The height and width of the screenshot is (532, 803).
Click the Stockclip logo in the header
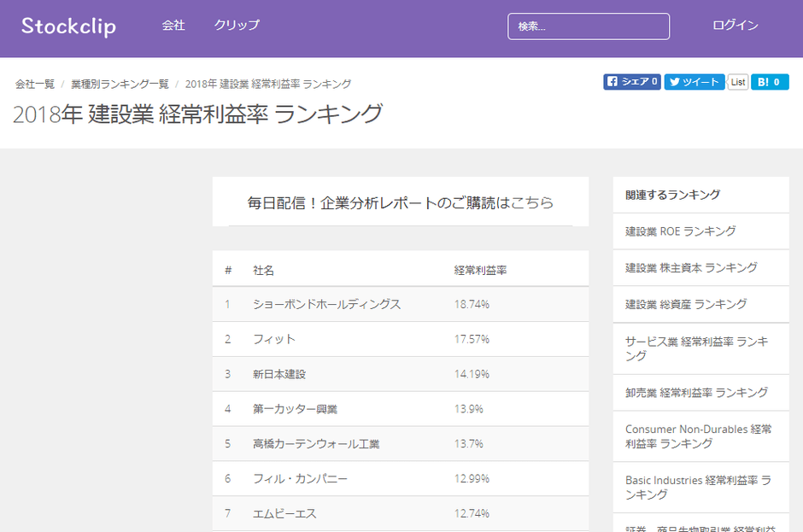click(x=69, y=26)
